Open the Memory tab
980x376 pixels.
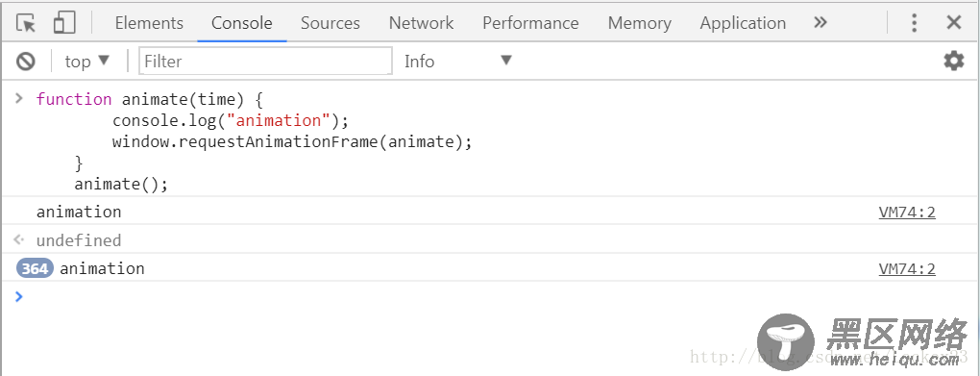[639, 23]
